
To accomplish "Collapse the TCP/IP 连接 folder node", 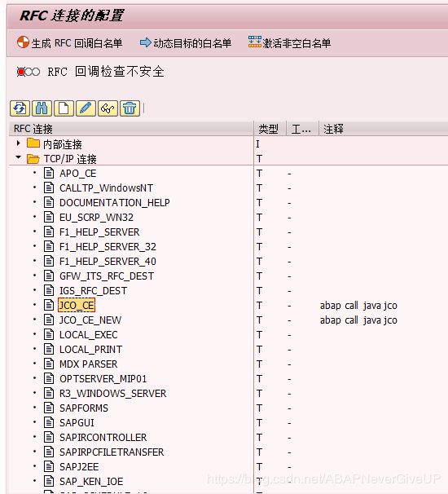I will (x=18, y=157).
